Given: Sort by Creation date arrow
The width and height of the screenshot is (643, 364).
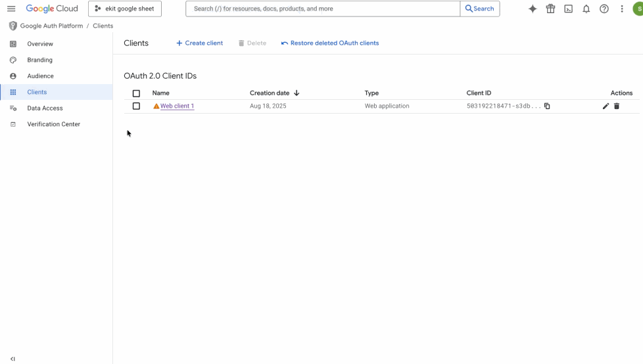Looking at the screenshot, I should pos(297,93).
